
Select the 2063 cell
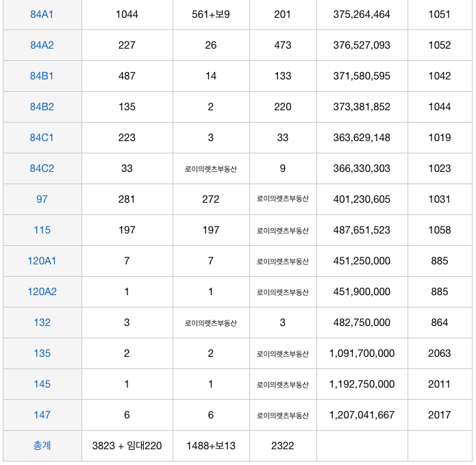[439, 353]
